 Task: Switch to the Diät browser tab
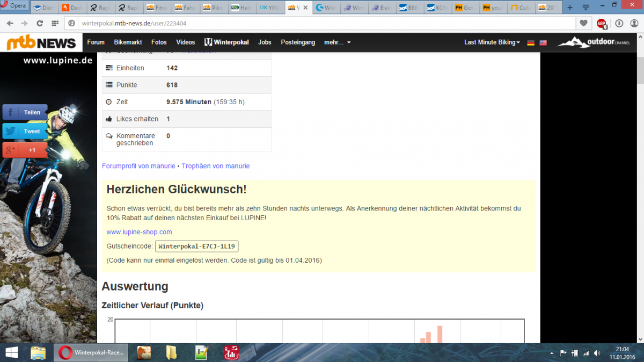point(45,8)
